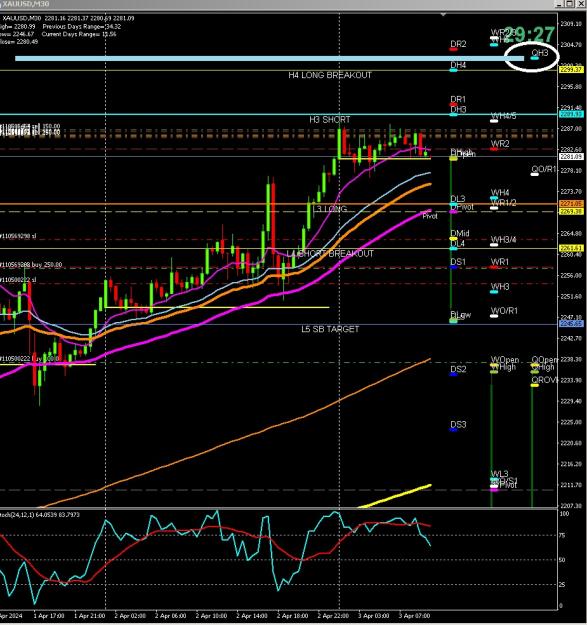Click the 2 Apr 14:00 time label
The height and width of the screenshot is (625, 587).
[252, 616]
